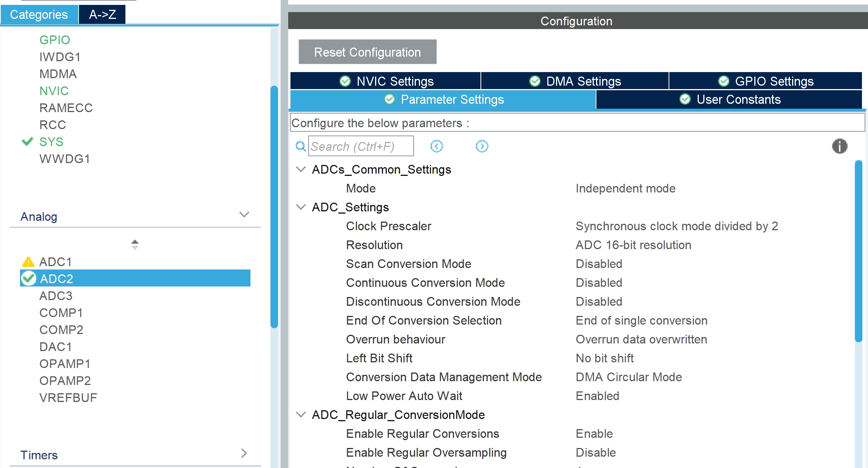Select COMP1 in the Analog list
868x468 pixels.
pos(61,313)
